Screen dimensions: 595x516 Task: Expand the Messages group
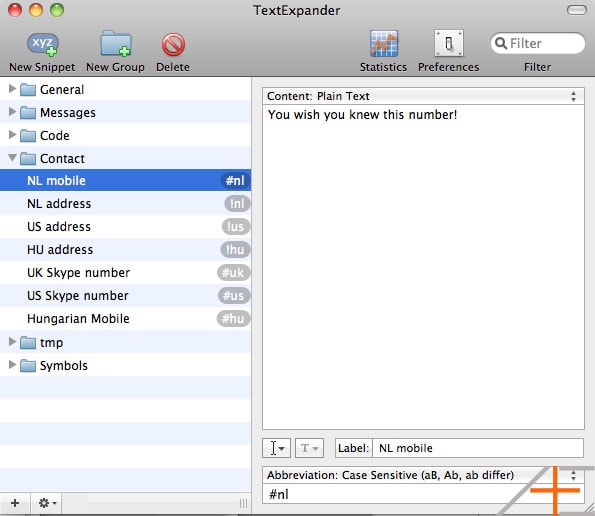tap(12, 112)
